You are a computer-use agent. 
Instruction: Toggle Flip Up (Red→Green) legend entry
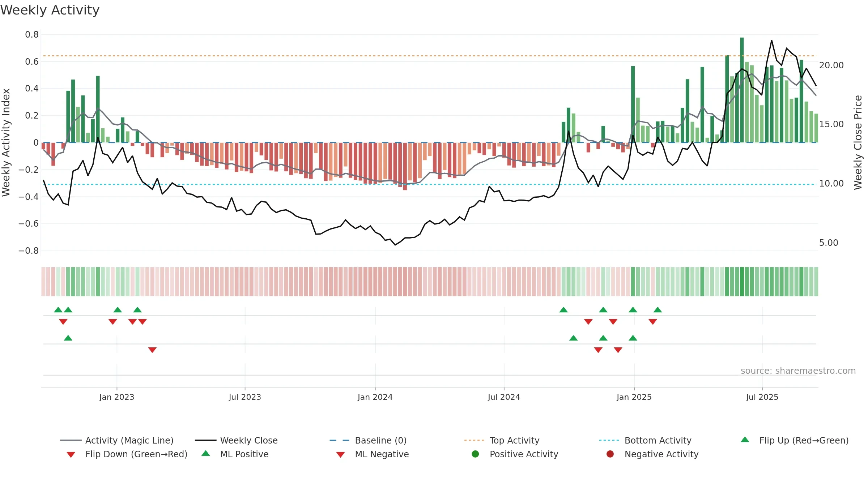[x=794, y=440]
